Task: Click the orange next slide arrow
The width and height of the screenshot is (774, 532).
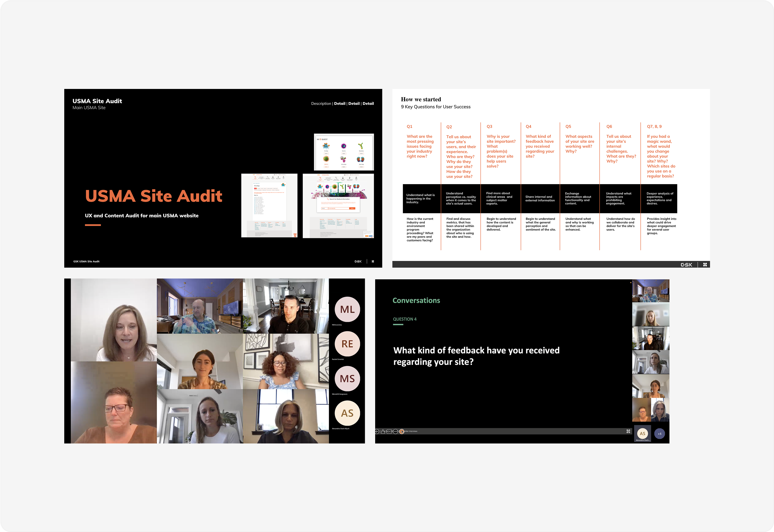Action: click(402, 432)
